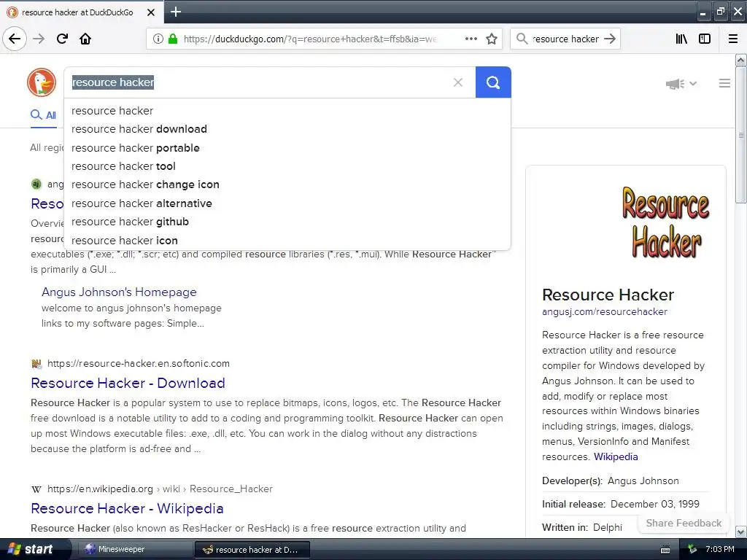Viewport: 747px width, 560px height.
Task: Open Wikipedia link in info panel
Action: pyautogui.click(x=616, y=456)
